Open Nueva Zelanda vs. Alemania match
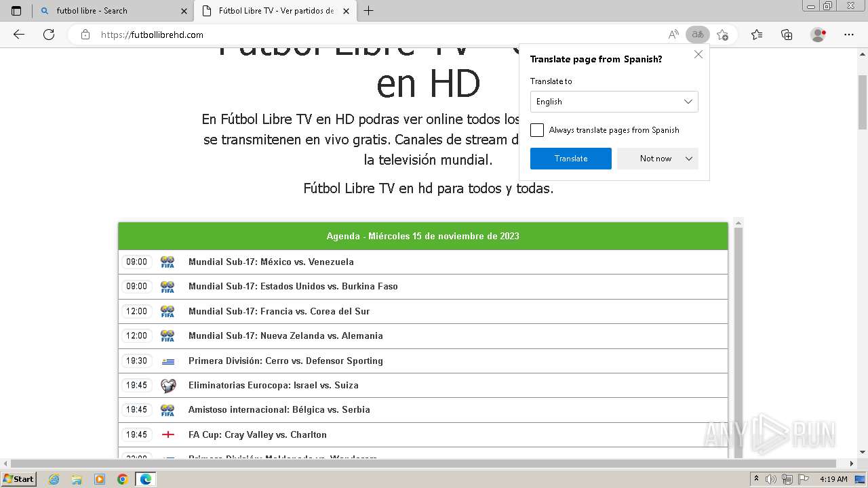 coord(423,335)
